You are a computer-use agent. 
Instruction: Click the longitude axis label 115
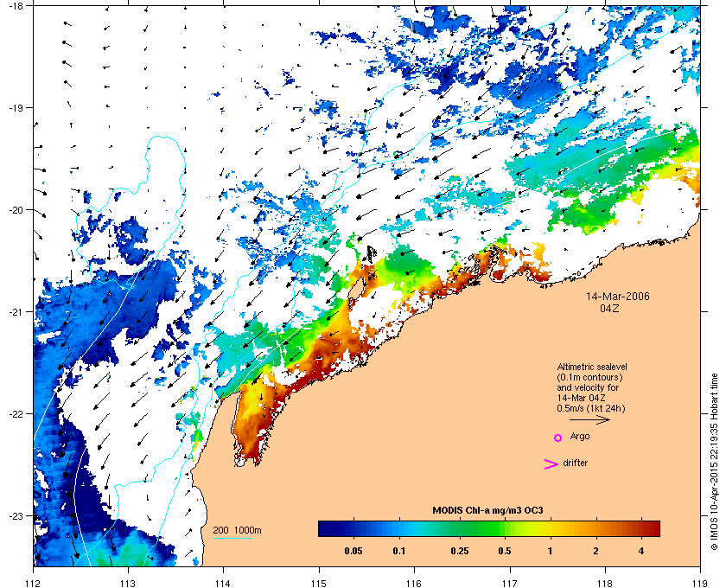point(319,583)
